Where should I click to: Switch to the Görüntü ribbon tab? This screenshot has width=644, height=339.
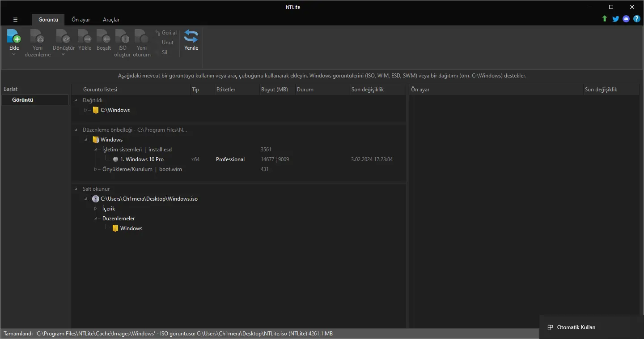click(x=48, y=20)
